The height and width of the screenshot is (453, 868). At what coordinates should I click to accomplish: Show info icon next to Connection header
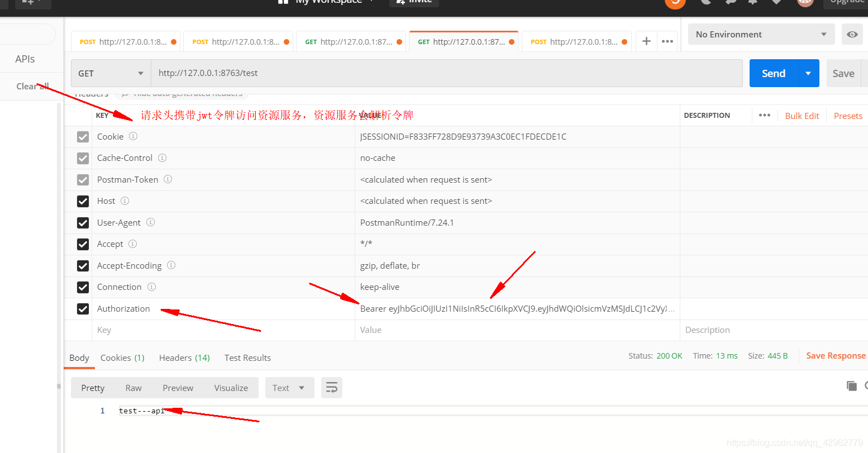coord(151,287)
